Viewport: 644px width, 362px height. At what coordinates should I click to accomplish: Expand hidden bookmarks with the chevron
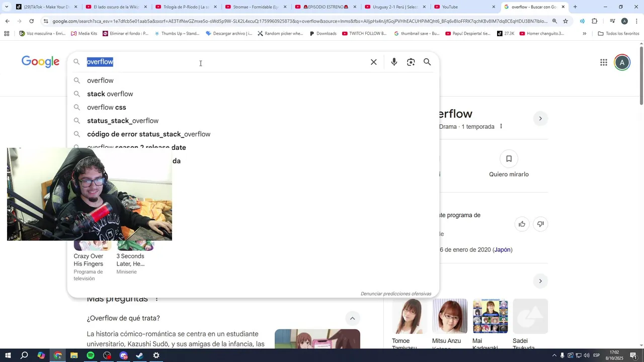point(584,33)
